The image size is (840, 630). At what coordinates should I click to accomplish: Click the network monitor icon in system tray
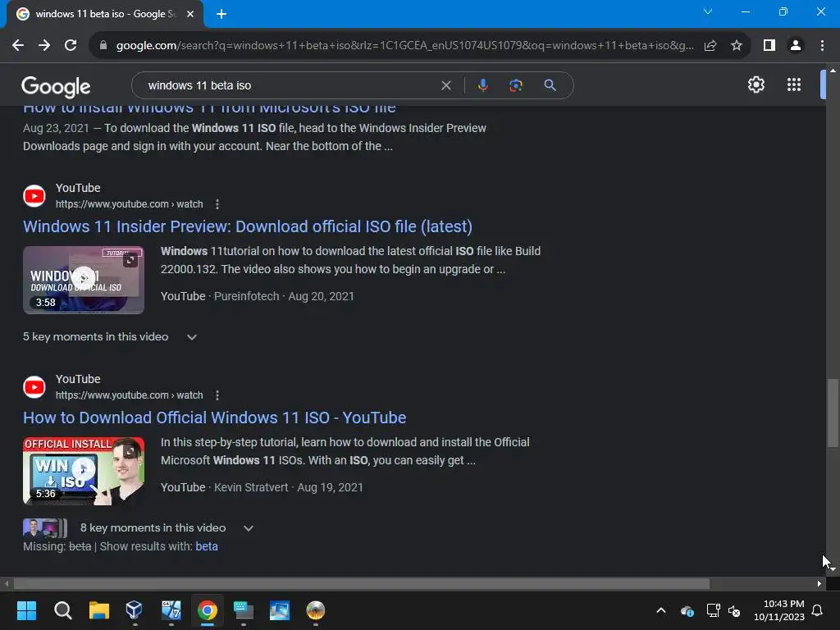tap(713, 610)
